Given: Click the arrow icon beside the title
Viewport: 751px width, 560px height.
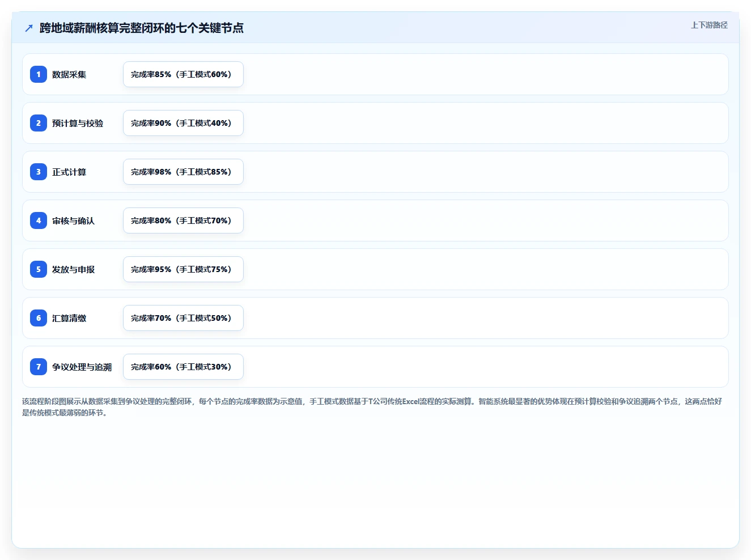Looking at the screenshot, I should (x=29, y=28).
